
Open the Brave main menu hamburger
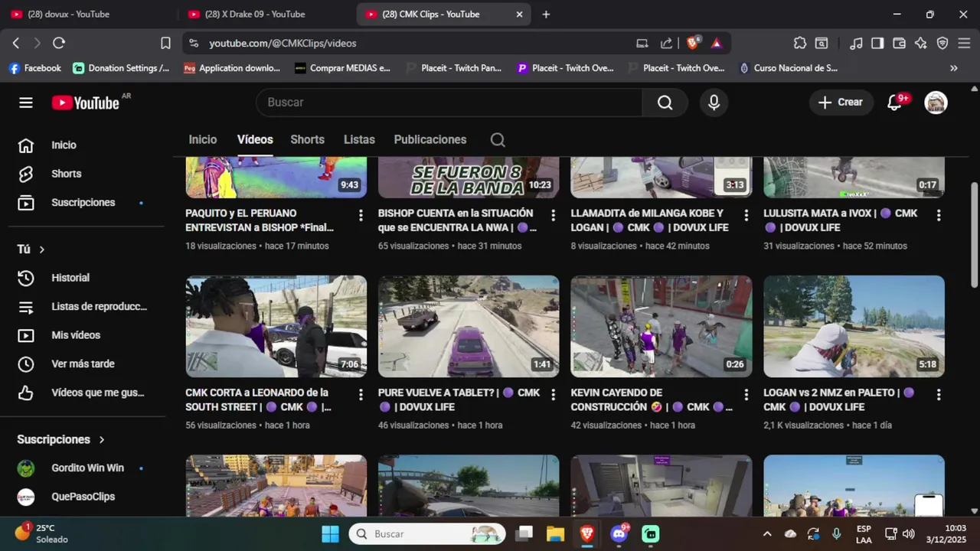click(965, 44)
